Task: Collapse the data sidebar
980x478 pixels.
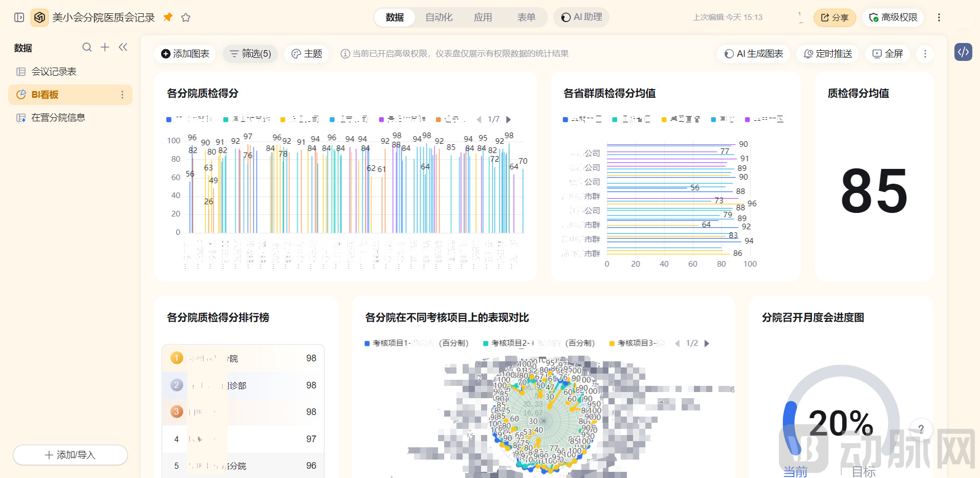Action: coord(123,47)
